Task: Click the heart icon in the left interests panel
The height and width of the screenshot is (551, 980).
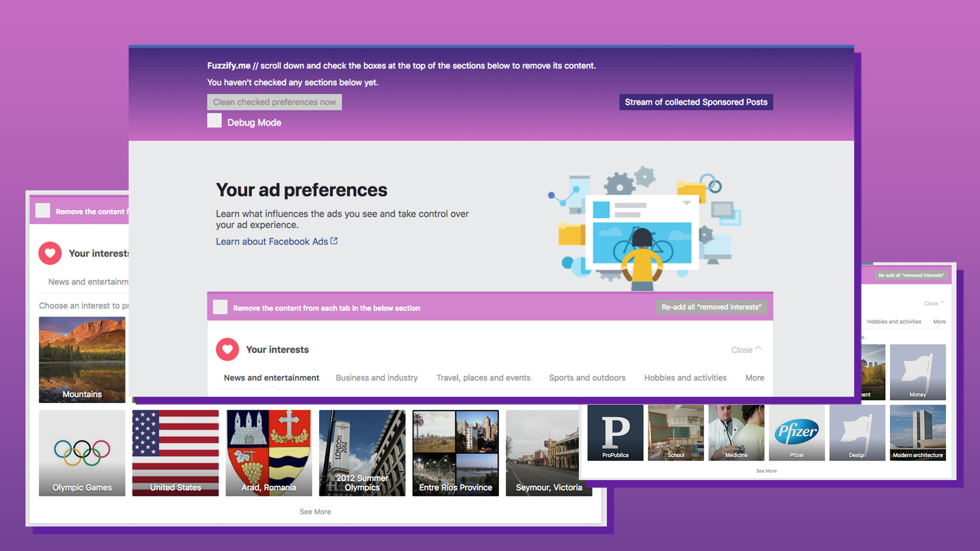Action: pyautogui.click(x=50, y=253)
